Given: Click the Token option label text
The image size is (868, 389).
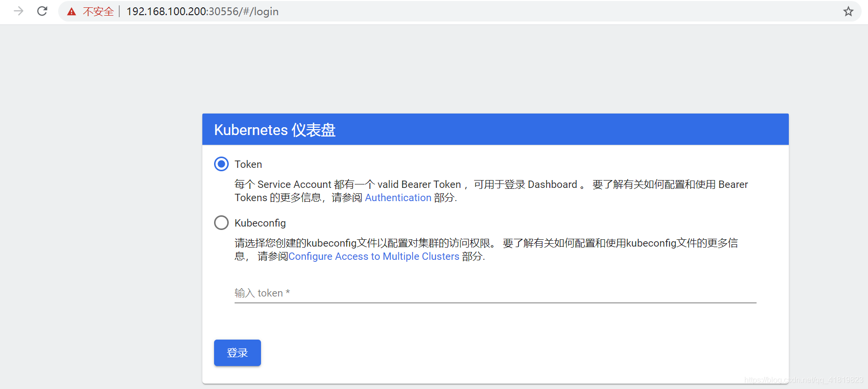Looking at the screenshot, I should [x=248, y=164].
